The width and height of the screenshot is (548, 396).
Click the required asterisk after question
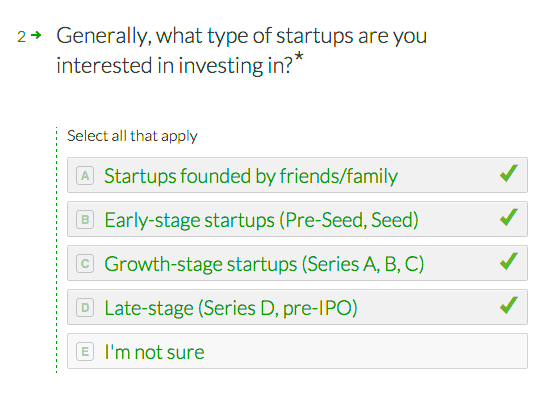[x=299, y=57]
